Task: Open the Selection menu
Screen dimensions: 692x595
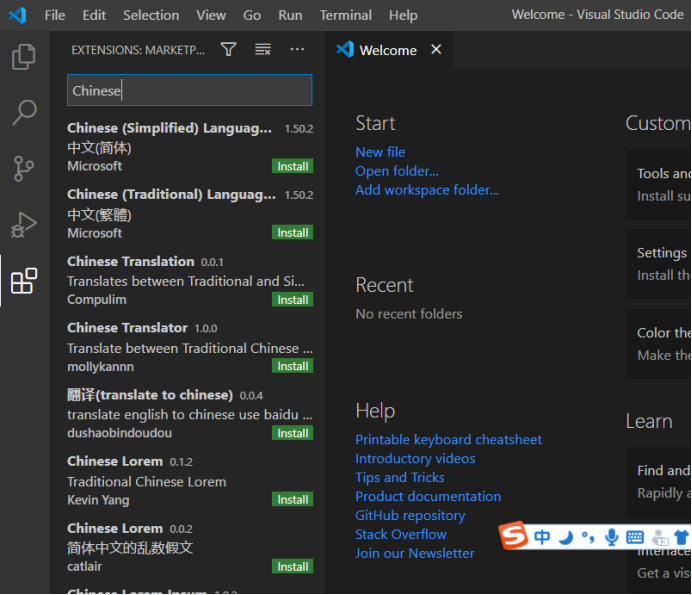Action: (x=151, y=15)
